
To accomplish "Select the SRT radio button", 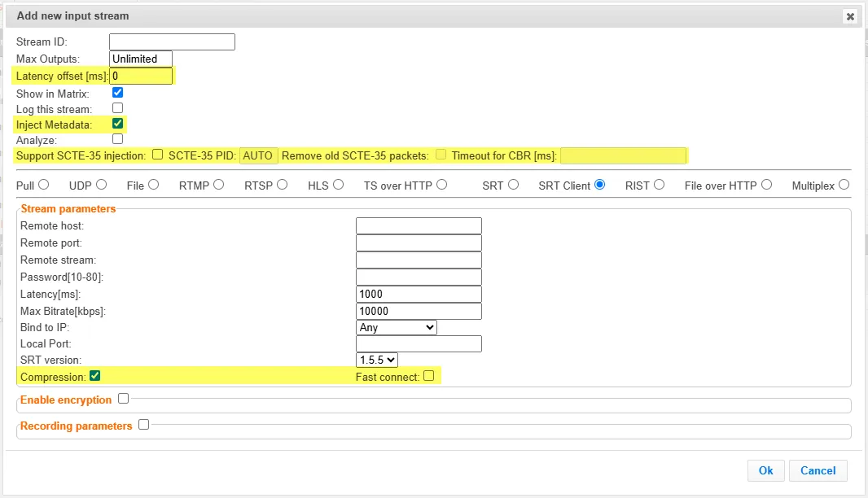I will click(x=514, y=185).
